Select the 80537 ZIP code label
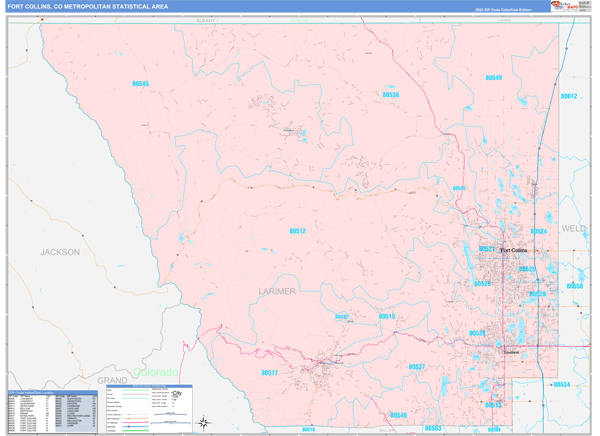The height and width of the screenshot is (436, 600). (417, 367)
